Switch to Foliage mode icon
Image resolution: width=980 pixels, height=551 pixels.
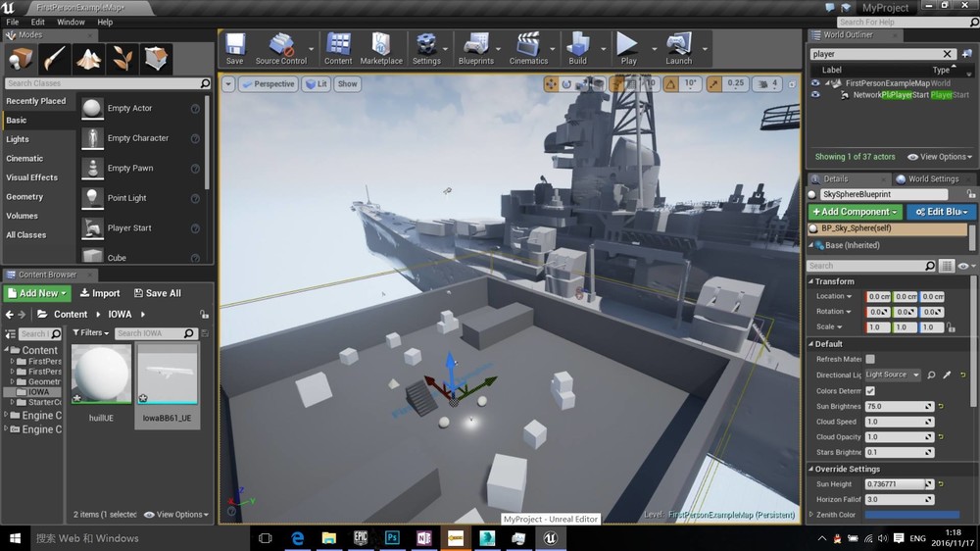(122, 59)
